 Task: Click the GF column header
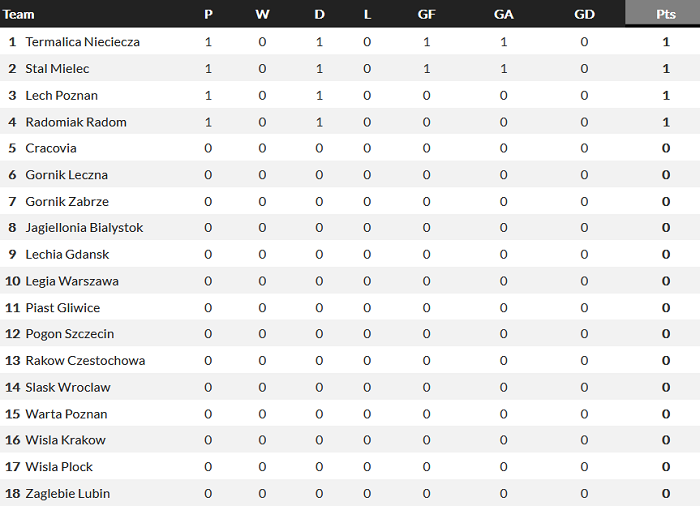tap(426, 14)
